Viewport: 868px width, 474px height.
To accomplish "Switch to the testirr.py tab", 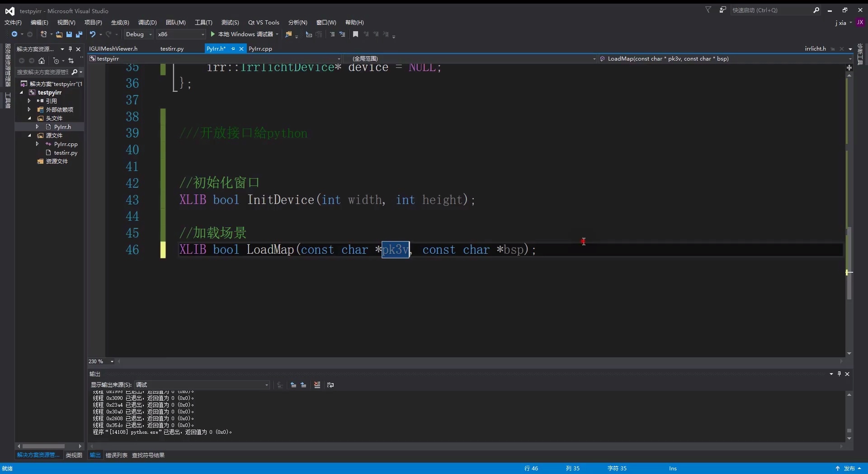I will tap(172, 48).
